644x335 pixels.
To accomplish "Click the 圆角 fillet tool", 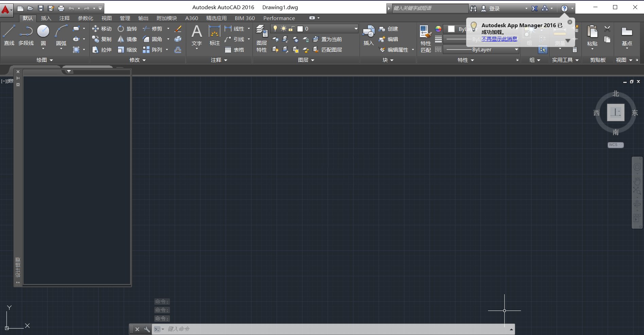I will (x=153, y=39).
